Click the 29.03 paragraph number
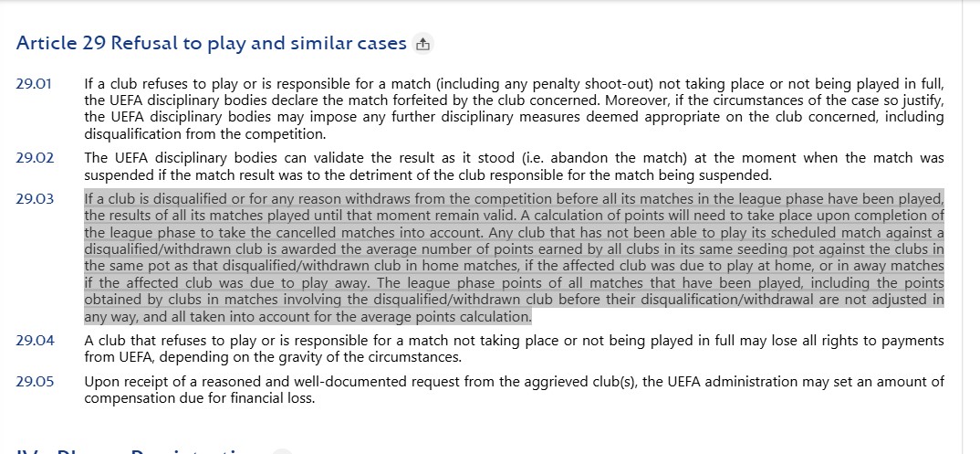The image size is (980, 454). pyautogui.click(x=35, y=199)
